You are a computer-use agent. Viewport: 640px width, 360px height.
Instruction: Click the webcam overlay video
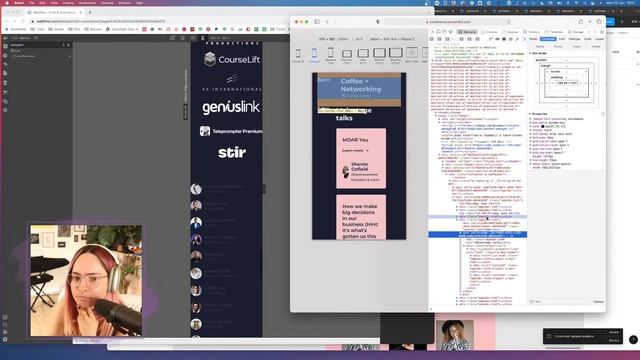pyautogui.click(x=86, y=280)
